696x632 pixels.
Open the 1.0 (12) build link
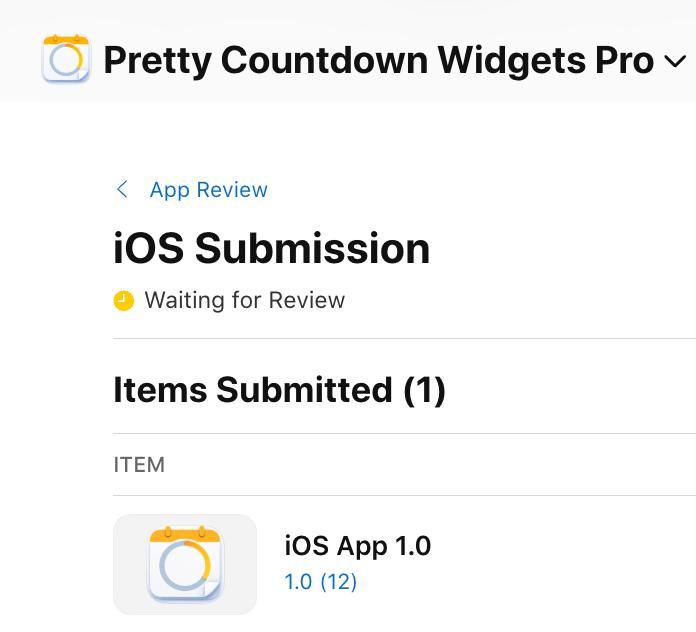(x=320, y=581)
